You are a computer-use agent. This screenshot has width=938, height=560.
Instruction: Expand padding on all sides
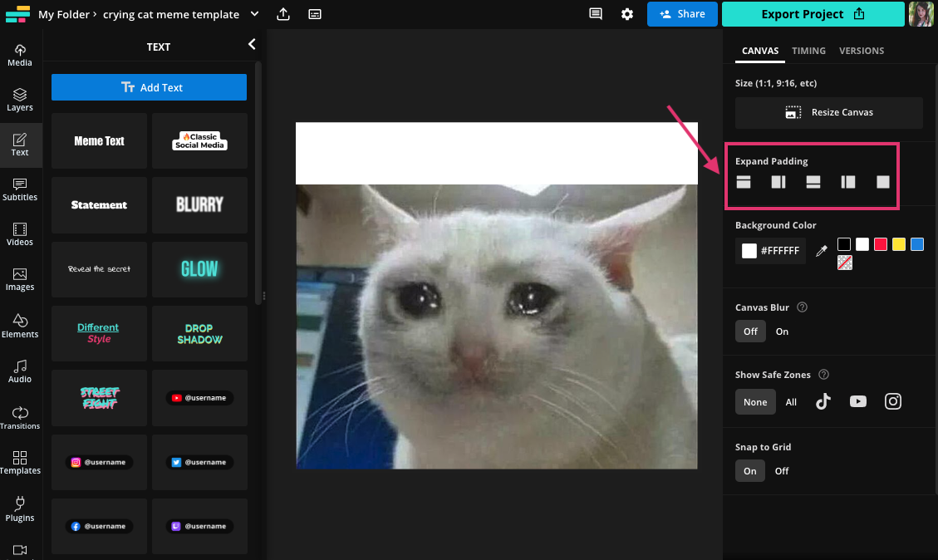coord(883,182)
